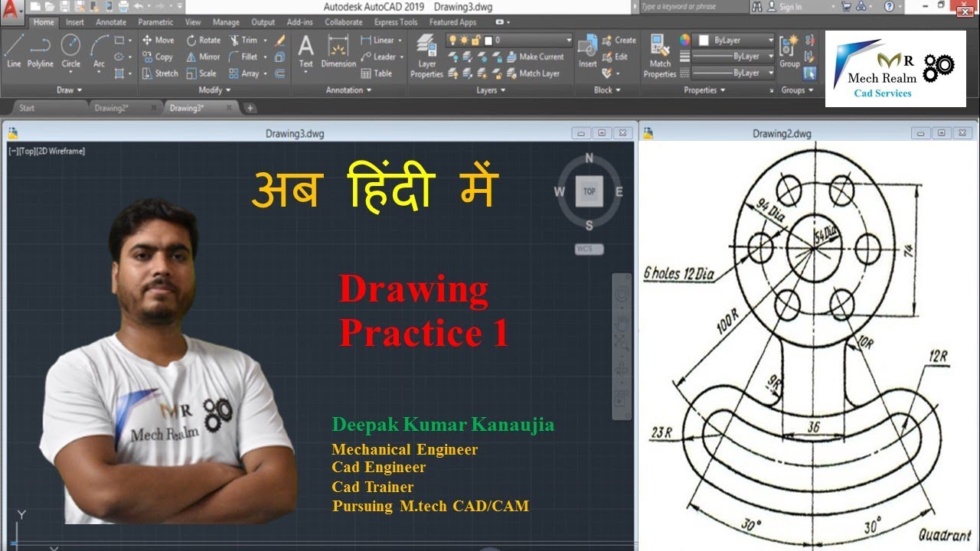Add a new drawing tab with plus
This screenshot has width=980, height=551.
coord(250,108)
